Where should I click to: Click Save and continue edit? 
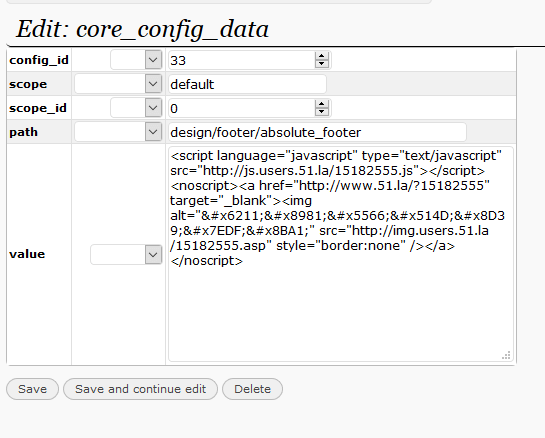pyautogui.click(x=140, y=389)
